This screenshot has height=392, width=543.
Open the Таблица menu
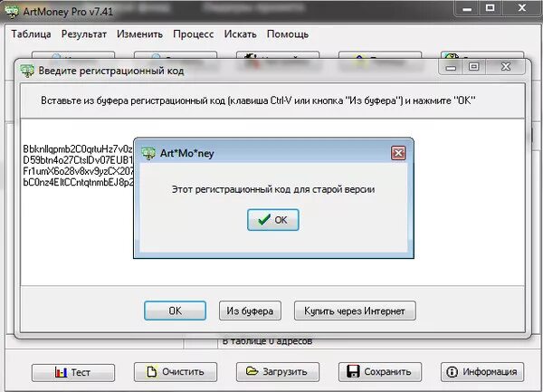point(31,34)
